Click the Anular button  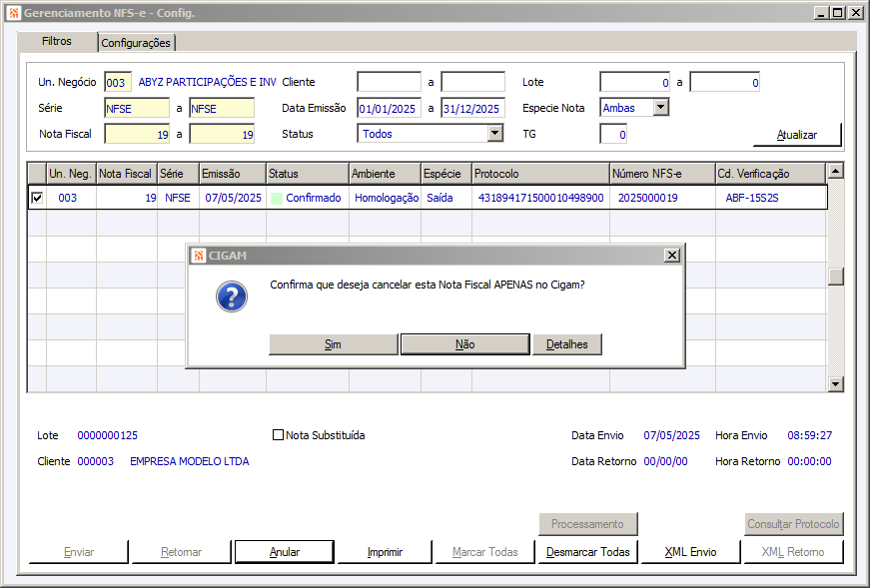tap(285, 552)
